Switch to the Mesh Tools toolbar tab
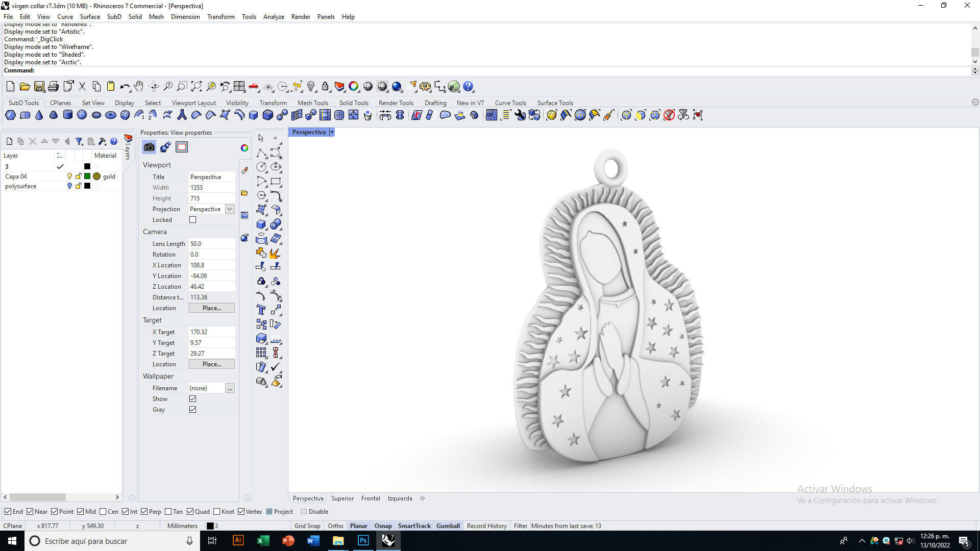Viewport: 980px width, 551px height. pos(313,103)
